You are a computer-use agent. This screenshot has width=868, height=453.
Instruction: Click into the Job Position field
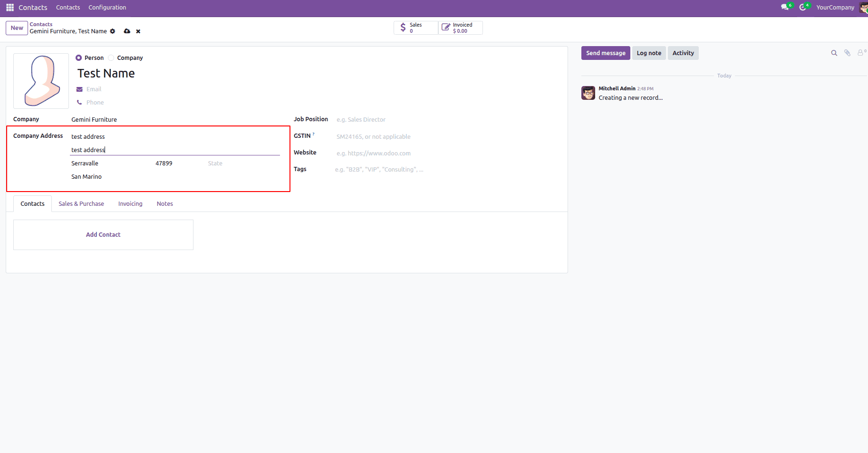pos(448,120)
